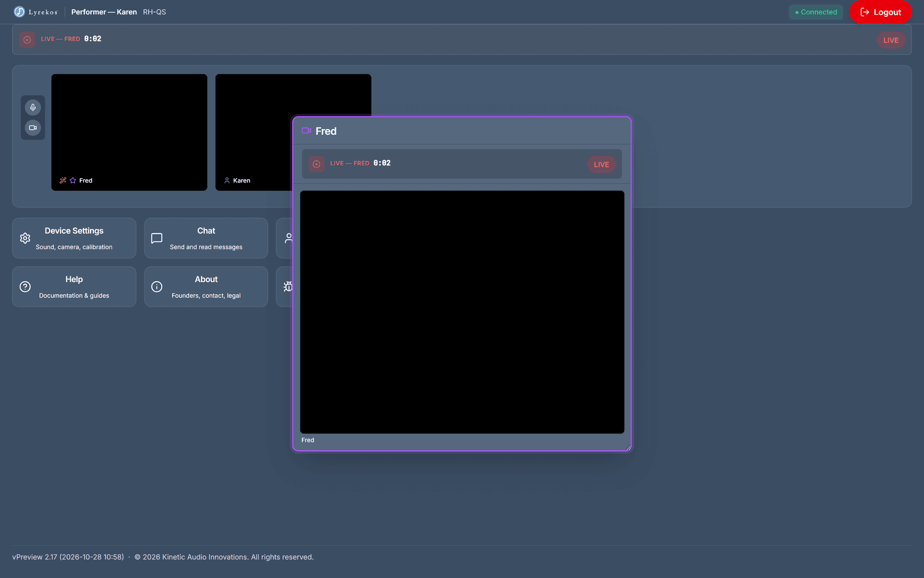This screenshot has height=578, width=924.
Task: Click the gear icon in Device Settings
Action: pyautogui.click(x=25, y=238)
